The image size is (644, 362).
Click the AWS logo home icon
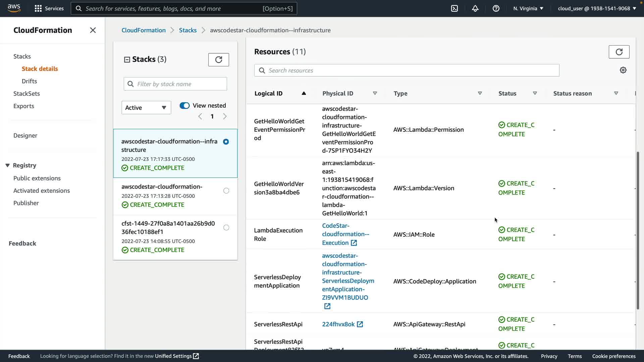pyautogui.click(x=14, y=8)
